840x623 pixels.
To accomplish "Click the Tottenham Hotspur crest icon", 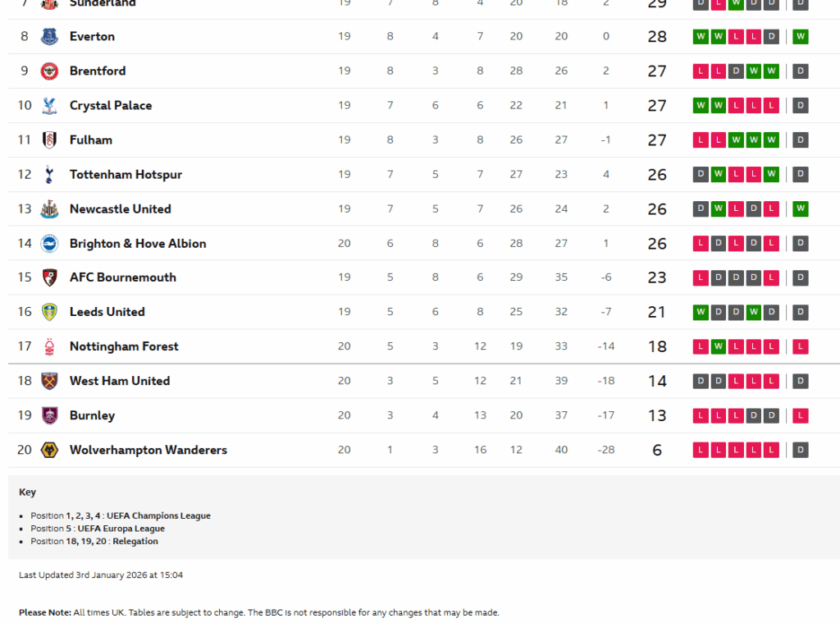I will (x=49, y=174).
